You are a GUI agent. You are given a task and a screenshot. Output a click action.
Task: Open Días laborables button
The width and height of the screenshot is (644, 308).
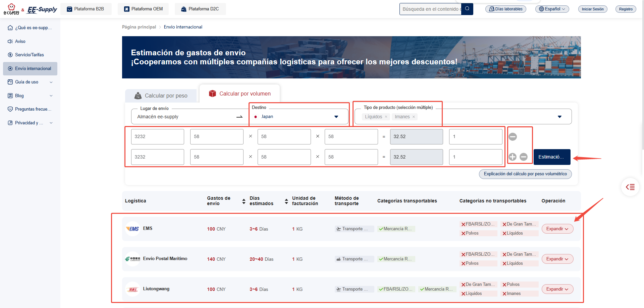tap(506, 9)
